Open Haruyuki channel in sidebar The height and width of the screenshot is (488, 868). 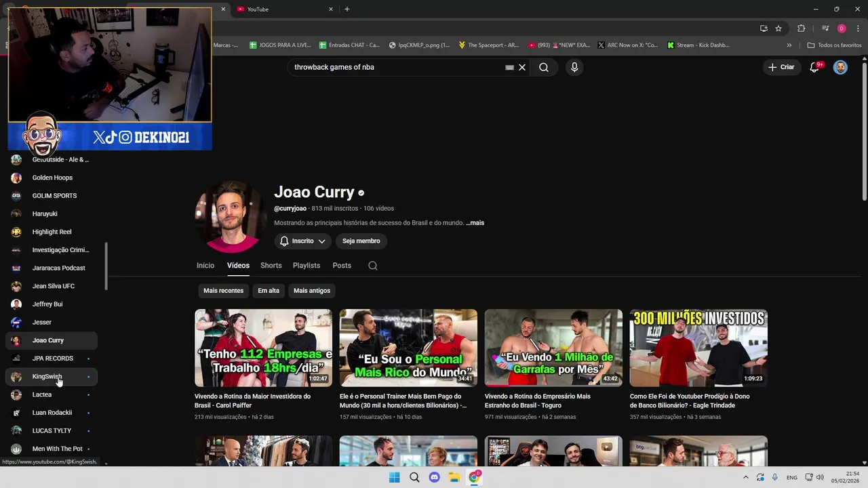52,213
